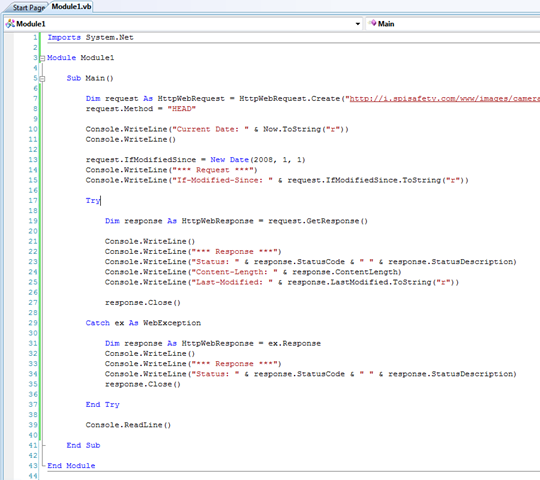Click 'response.Close()' on line 27
This screenshot has height=480, width=540.
(x=143, y=303)
